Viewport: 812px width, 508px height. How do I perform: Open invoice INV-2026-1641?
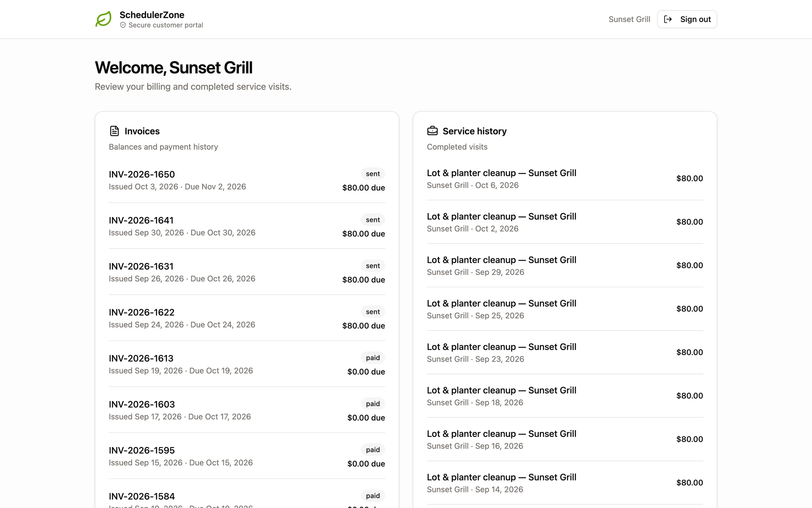point(247,226)
